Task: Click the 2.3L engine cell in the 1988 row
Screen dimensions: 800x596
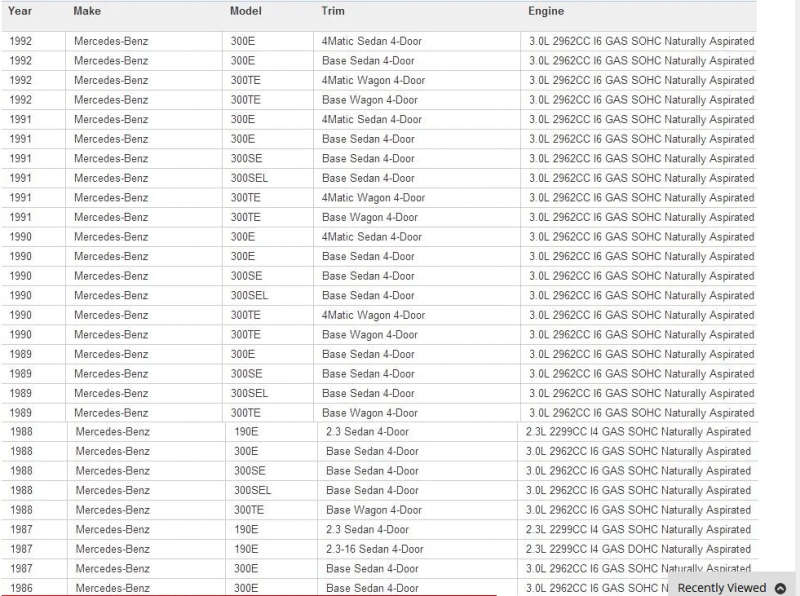Action: pyautogui.click(x=638, y=432)
